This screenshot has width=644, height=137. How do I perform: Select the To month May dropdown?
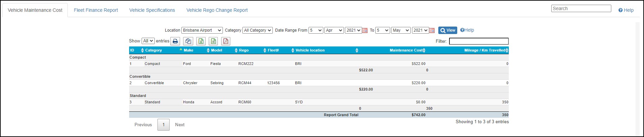[x=401, y=30]
